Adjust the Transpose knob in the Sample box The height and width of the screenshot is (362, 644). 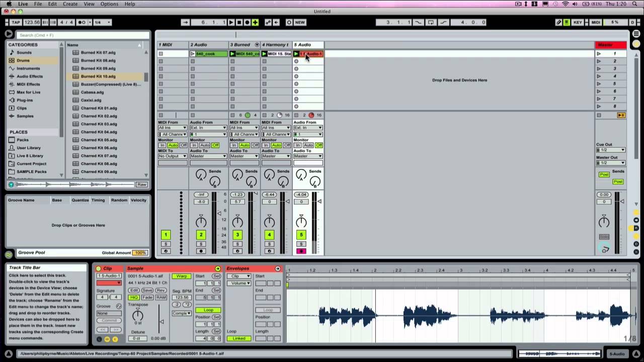click(x=137, y=316)
